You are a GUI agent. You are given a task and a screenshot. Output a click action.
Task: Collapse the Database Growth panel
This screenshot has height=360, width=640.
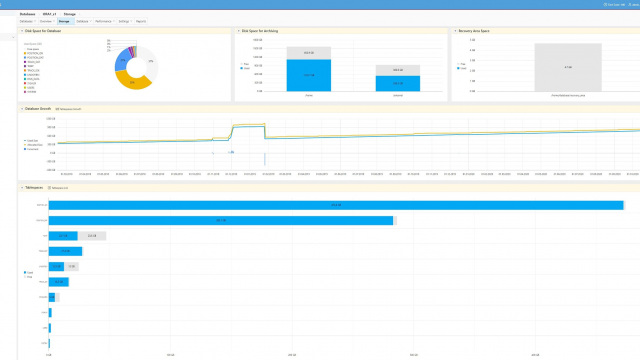pos(22,109)
